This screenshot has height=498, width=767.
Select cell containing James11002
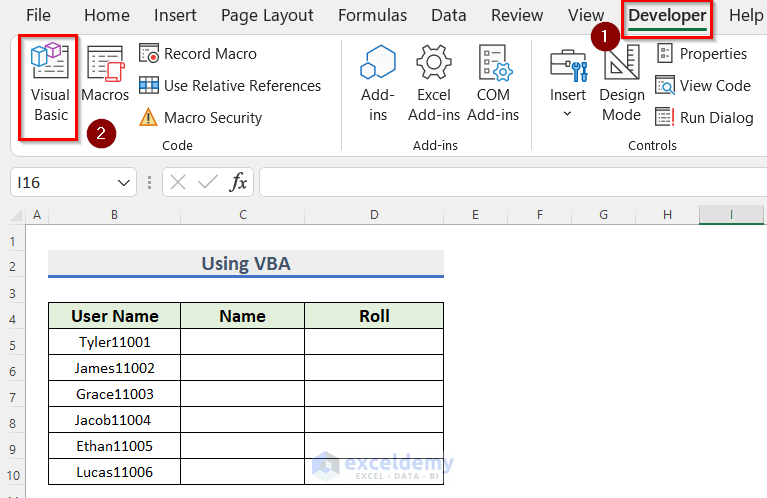click(x=114, y=368)
